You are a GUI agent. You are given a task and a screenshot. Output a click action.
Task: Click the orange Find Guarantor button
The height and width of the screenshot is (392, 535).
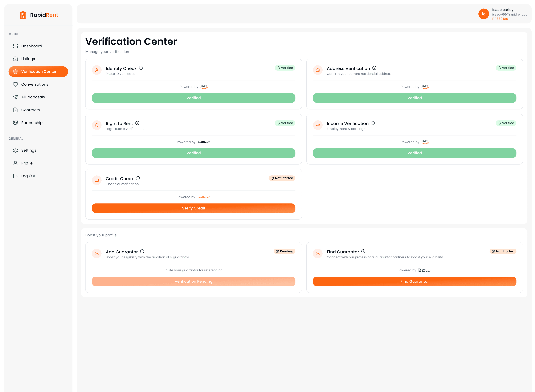[414, 281]
